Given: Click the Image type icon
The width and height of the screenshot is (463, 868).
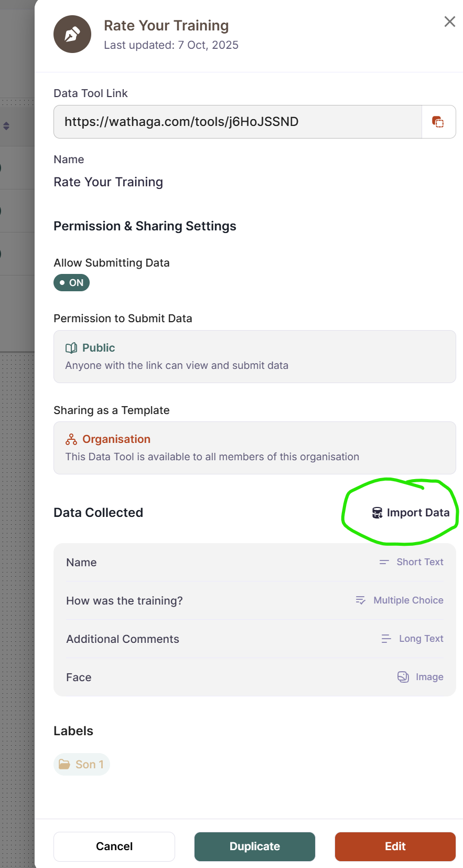Looking at the screenshot, I should [403, 677].
